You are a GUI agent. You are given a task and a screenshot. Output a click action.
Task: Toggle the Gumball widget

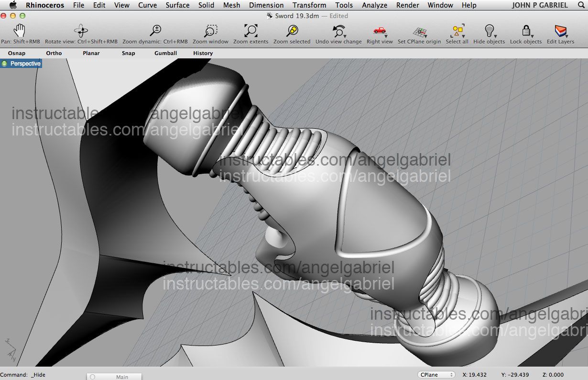click(166, 53)
